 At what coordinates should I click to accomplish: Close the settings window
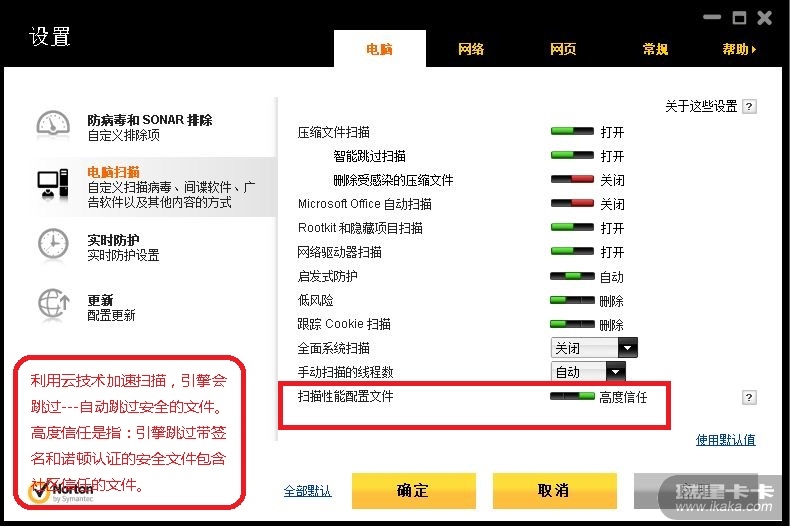(x=765, y=18)
